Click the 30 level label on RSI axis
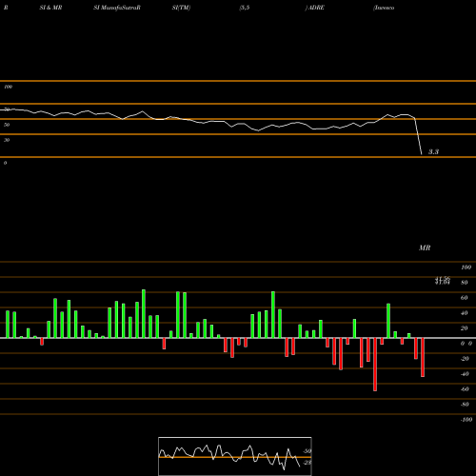 click(7, 140)
